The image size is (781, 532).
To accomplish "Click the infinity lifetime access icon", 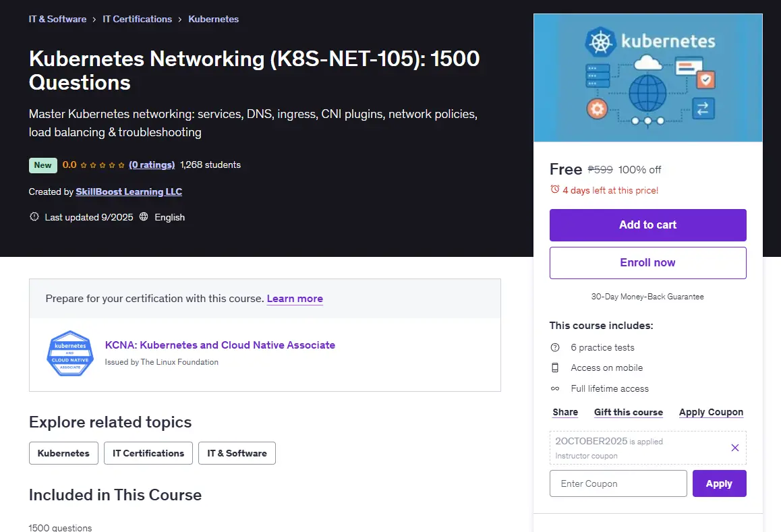I will coord(555,388).
